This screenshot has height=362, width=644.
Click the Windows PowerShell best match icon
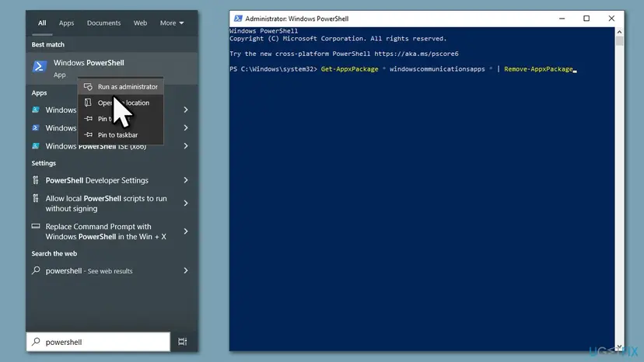[x=40, y=66]
